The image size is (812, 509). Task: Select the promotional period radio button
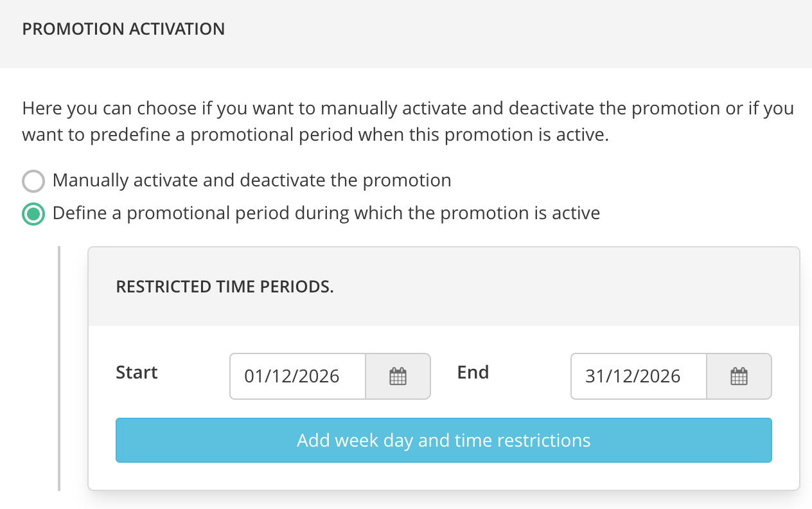[x=33, y=214]
